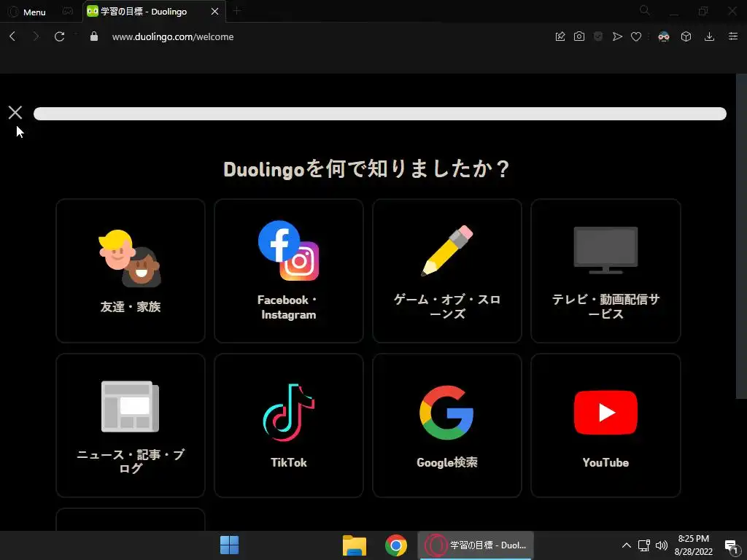Screen dimensions: 747x560
Task: Open the network status tray icon
Action: [x=644, y=545]
